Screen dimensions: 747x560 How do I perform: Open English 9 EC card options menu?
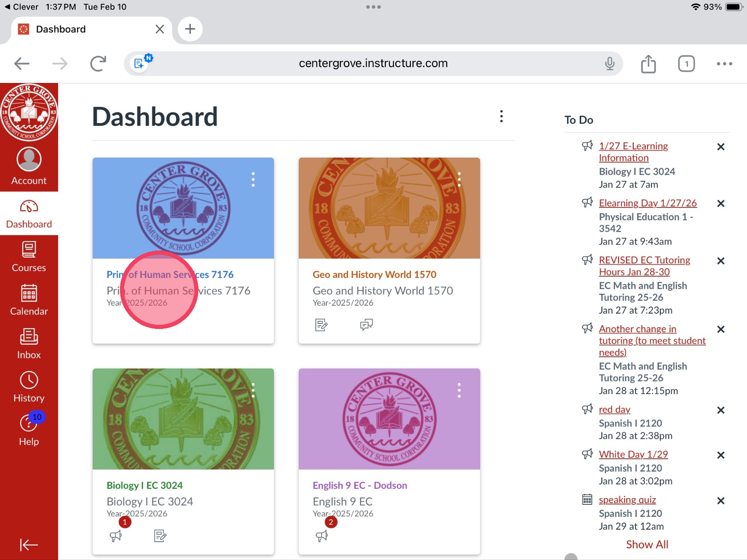click(459, 390)
